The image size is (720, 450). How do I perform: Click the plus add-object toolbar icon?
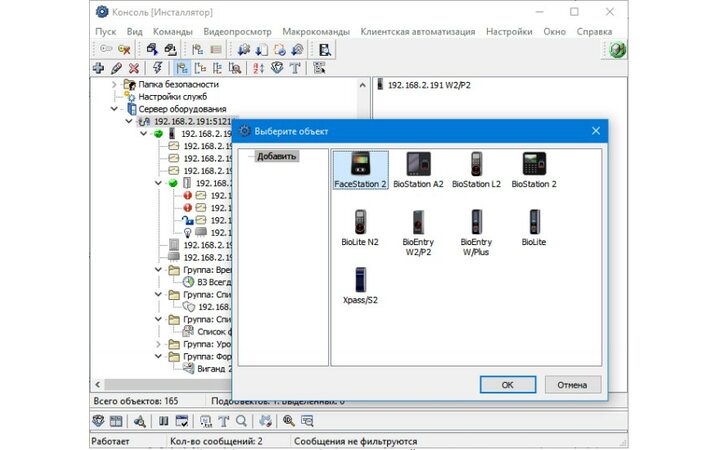pyautogui.click(x=98, y=68)
